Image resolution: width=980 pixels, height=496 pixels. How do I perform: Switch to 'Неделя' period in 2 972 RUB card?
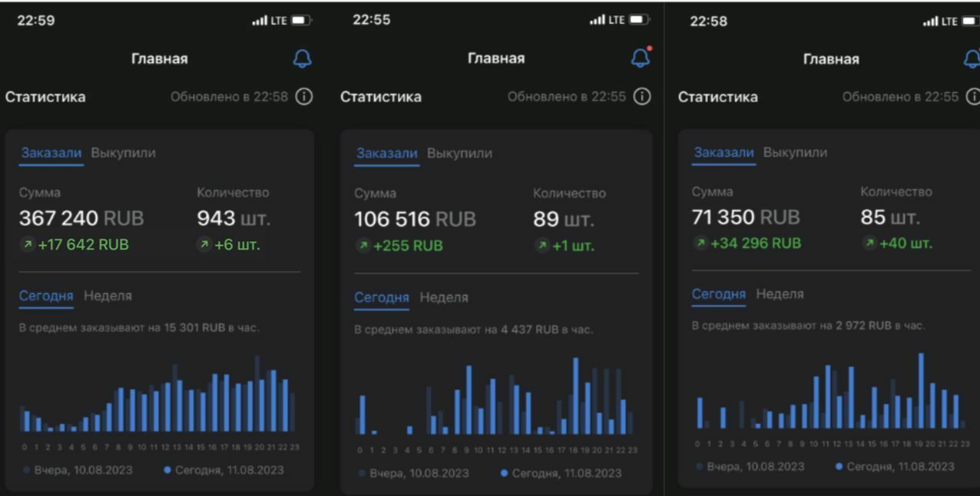click(780, 294)
